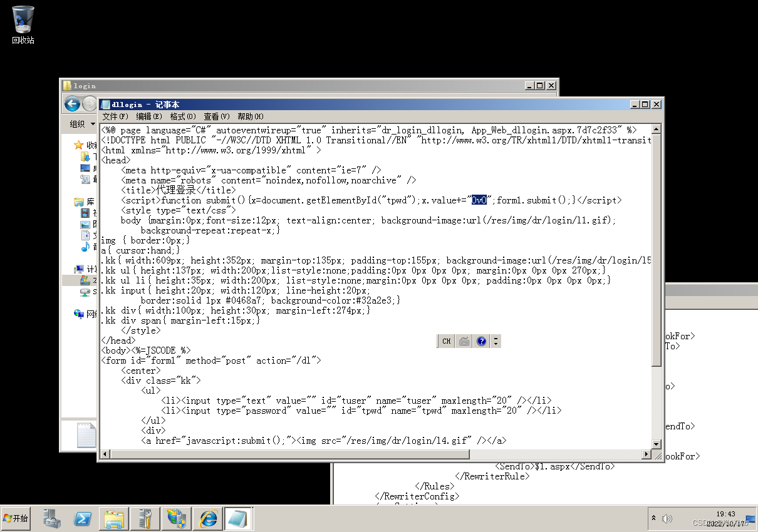Image resolution: width=758 pixels, height=532 pixels.
Task: Select the Libraries icon in Explorer sidebar
Action: 78,202
